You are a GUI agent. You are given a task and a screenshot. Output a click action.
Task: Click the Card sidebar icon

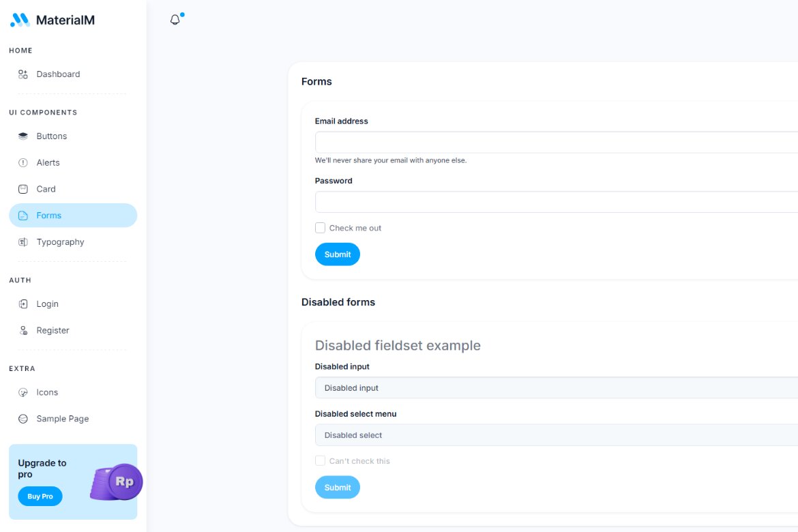pos(23,189)
